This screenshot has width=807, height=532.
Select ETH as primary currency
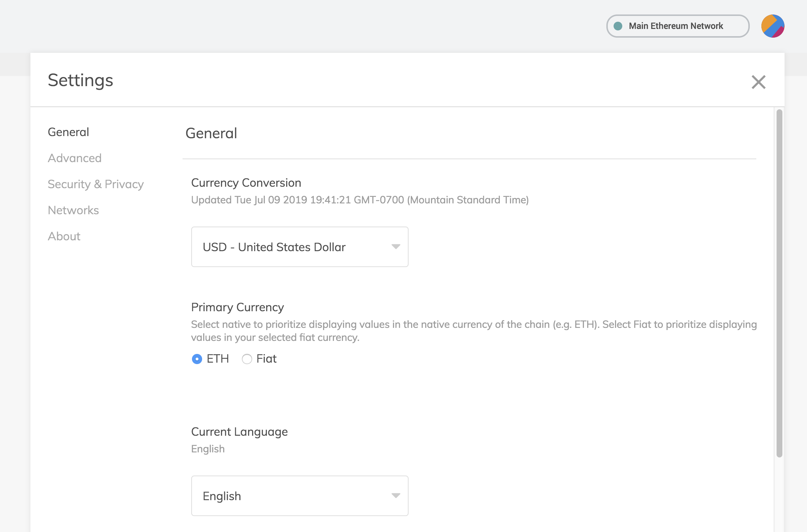click(197, 359)
